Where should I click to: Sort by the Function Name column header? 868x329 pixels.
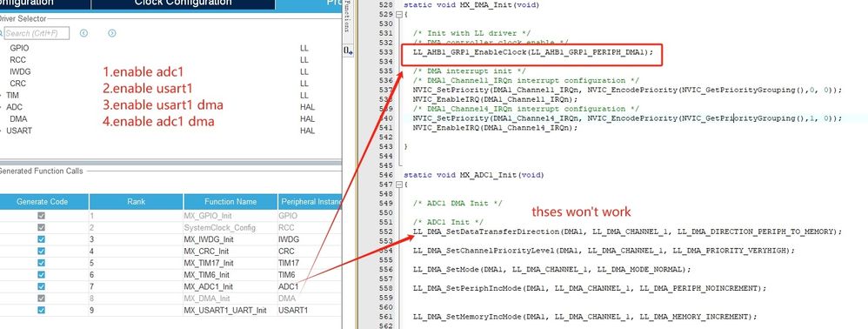tap(230, 202)
